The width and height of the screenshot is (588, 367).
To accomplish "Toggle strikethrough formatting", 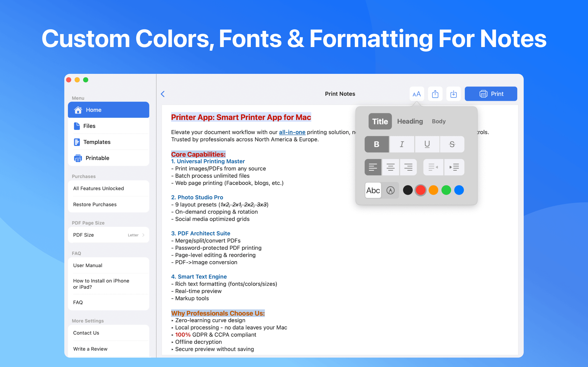I will tap(452, 144).
